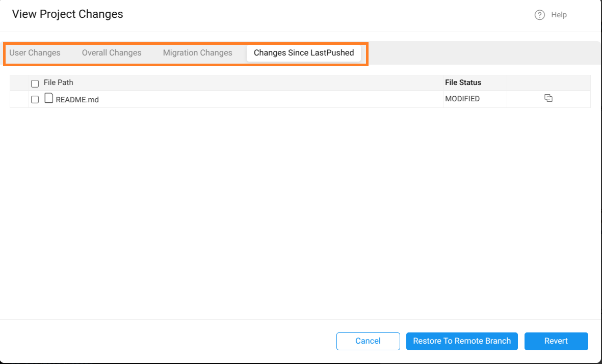The height and width of the screenshot is (364, 602).
Task: Click the File Path column header
Action: click(x=58, y=82)
